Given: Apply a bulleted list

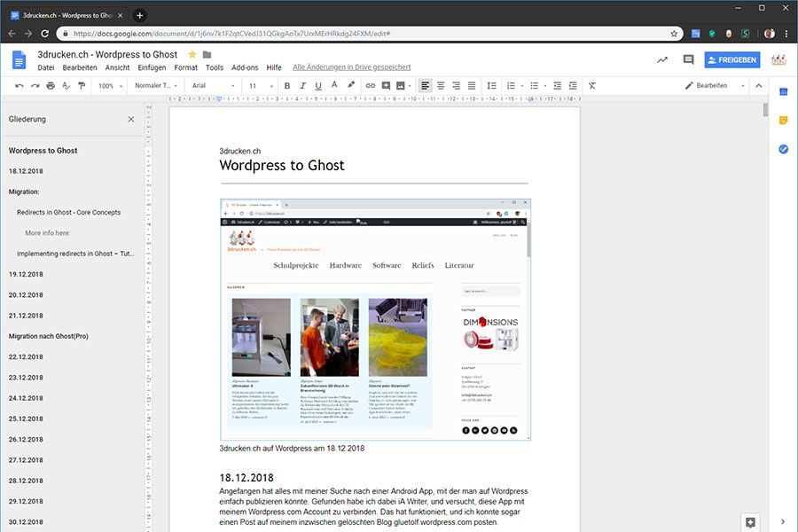Looking at the screenshot, I should [534, 85].
